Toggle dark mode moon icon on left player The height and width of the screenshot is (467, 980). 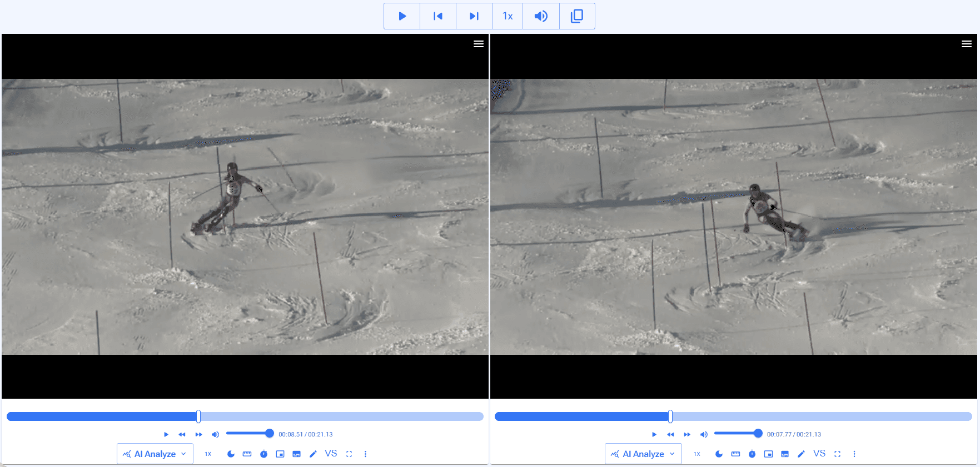click(231, 454)
